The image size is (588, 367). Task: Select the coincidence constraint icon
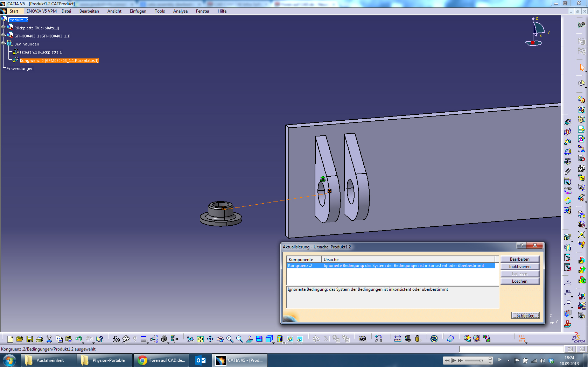(568, 122)
